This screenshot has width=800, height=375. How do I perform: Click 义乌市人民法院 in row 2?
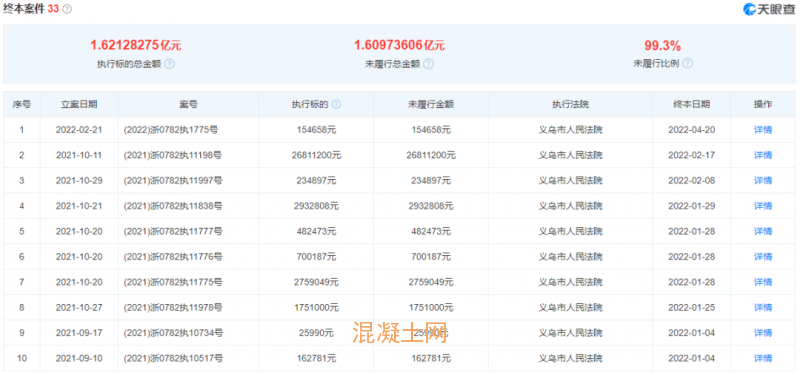tap(570, 155)
